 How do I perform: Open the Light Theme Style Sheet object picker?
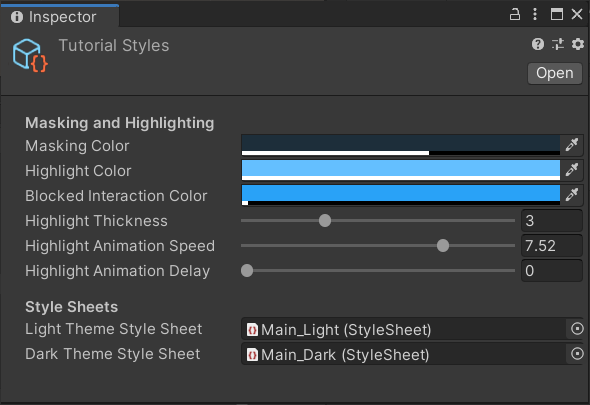coord(577,329)
